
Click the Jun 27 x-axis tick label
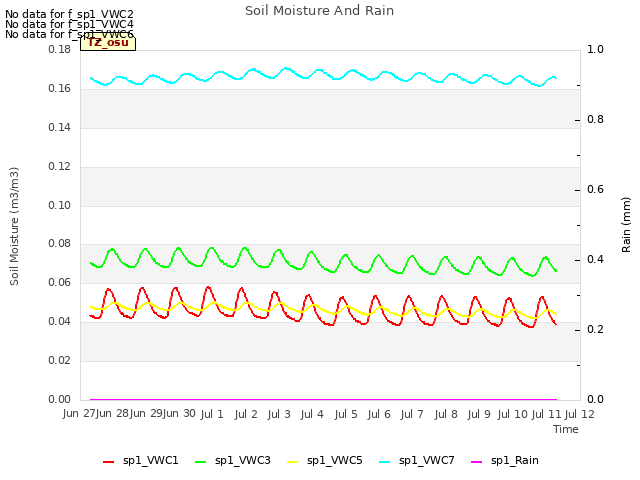click(x=79, y=413)
